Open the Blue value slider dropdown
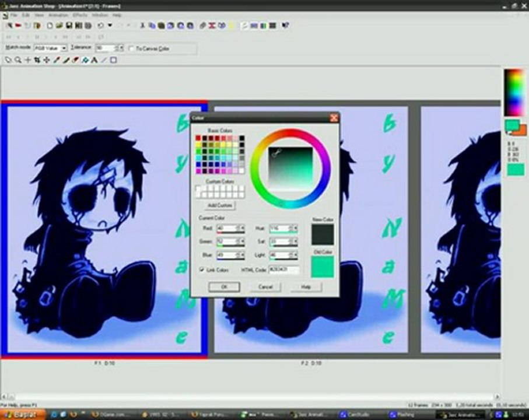 [242, 255]
